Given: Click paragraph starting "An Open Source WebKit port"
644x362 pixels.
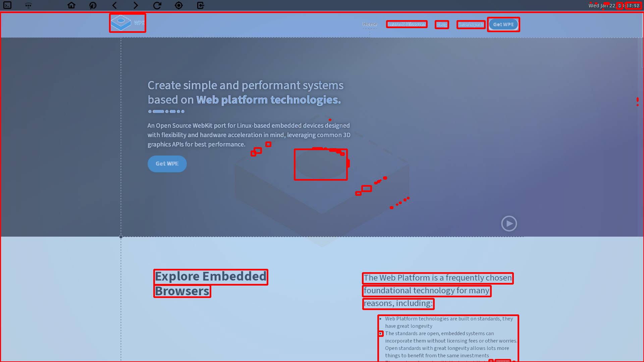Looking at the screenshot, I should [249, 135].
